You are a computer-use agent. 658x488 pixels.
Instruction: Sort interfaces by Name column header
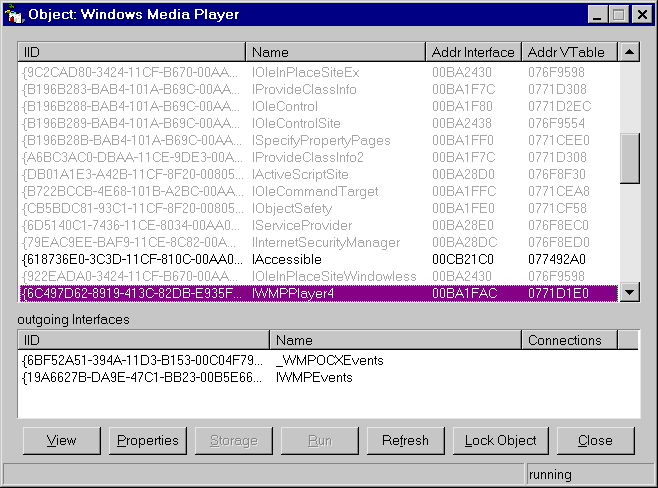336,52
